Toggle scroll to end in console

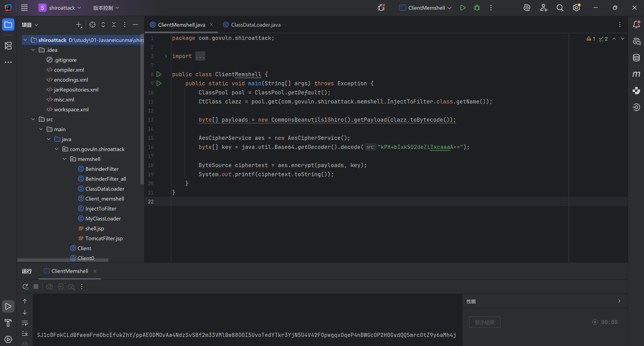(x=25, y=333)
